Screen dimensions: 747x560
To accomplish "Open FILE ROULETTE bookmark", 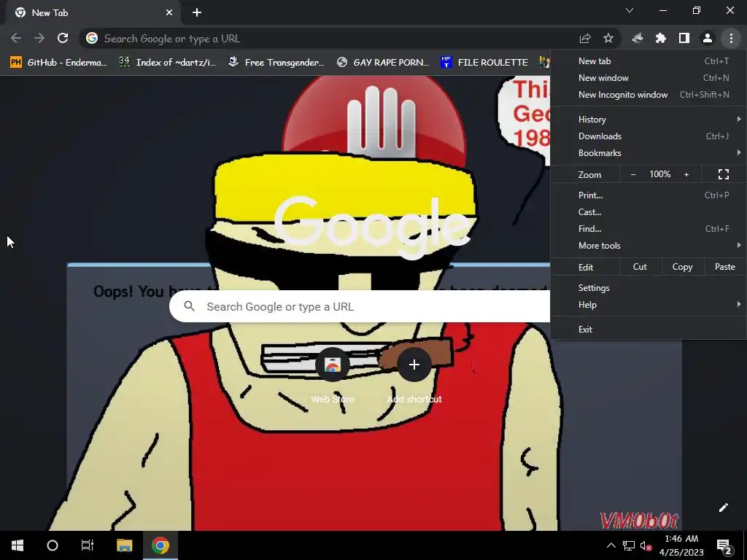I will pyautogui.click(x=485, y=63).
